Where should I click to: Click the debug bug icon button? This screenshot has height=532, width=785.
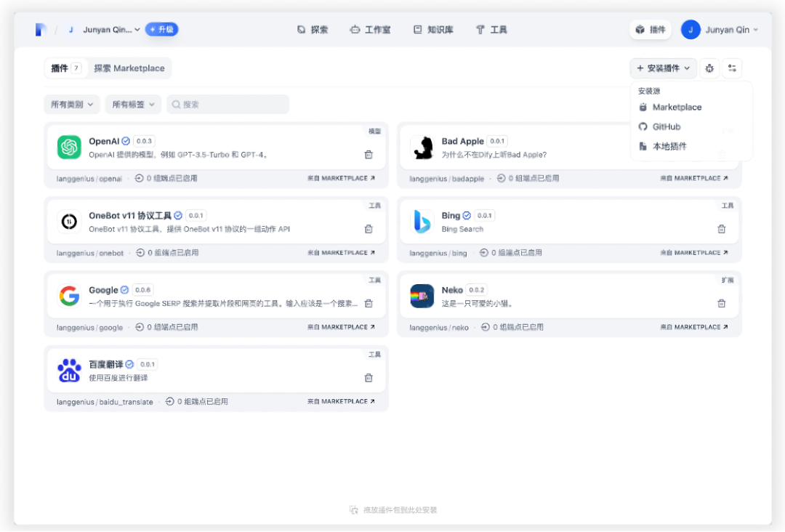click(709, 68)
